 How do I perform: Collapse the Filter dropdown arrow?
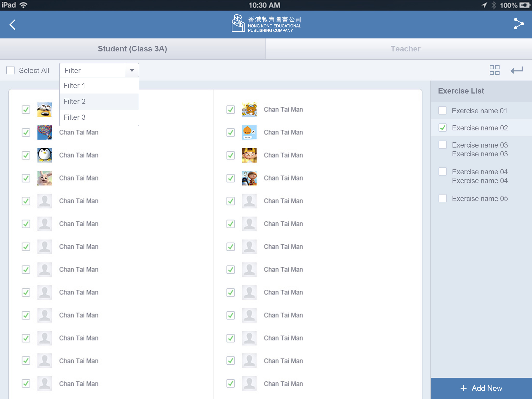pos(132,70)
